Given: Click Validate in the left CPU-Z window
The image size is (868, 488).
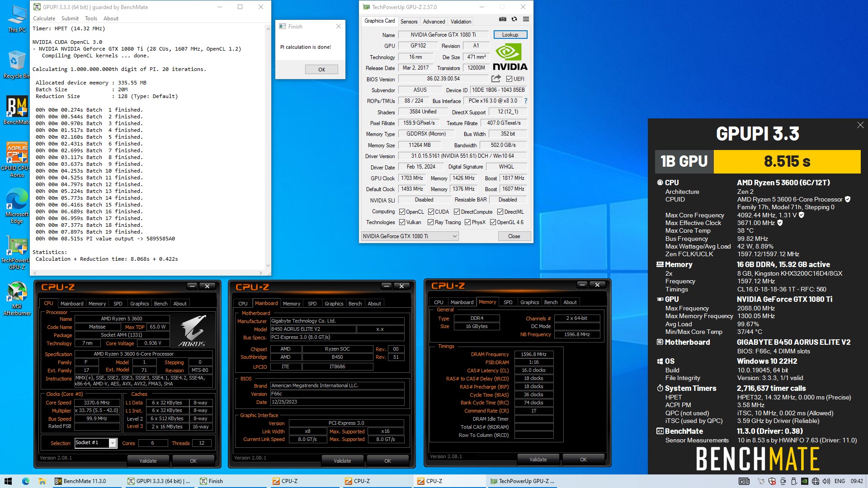Looking at the screenshot, I should coord(148,461).
